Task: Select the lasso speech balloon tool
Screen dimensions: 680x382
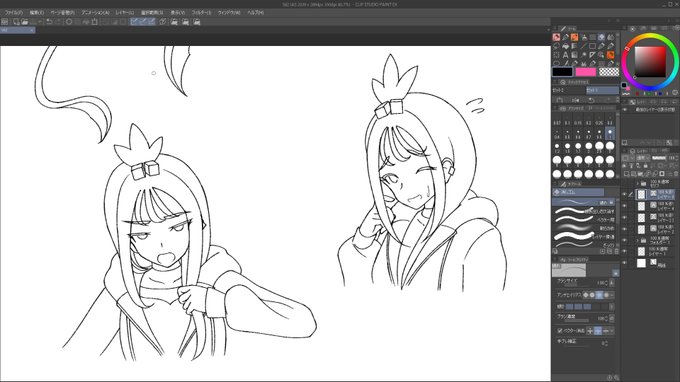Action: 556,46
